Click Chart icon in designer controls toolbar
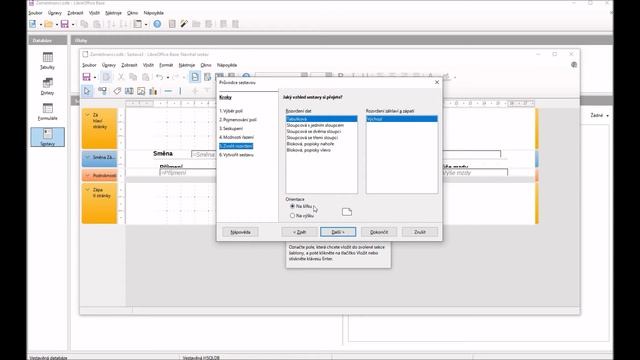Screen dimensions: 640x360 pos(153,91)
